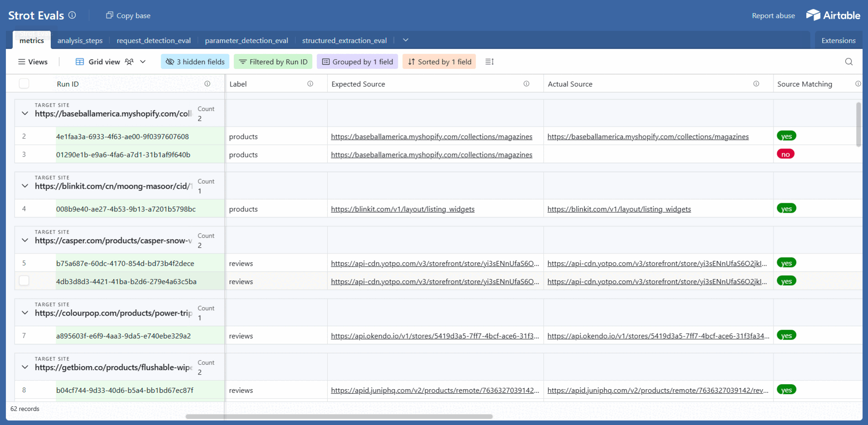Click the horizontal scrollbar at bottom

pos(339,416)
